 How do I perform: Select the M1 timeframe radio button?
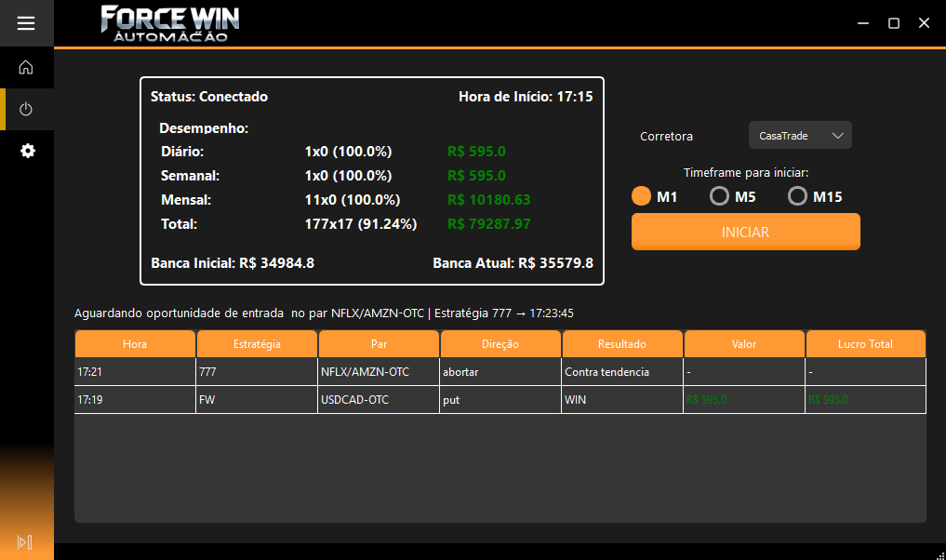click(642, 196)
